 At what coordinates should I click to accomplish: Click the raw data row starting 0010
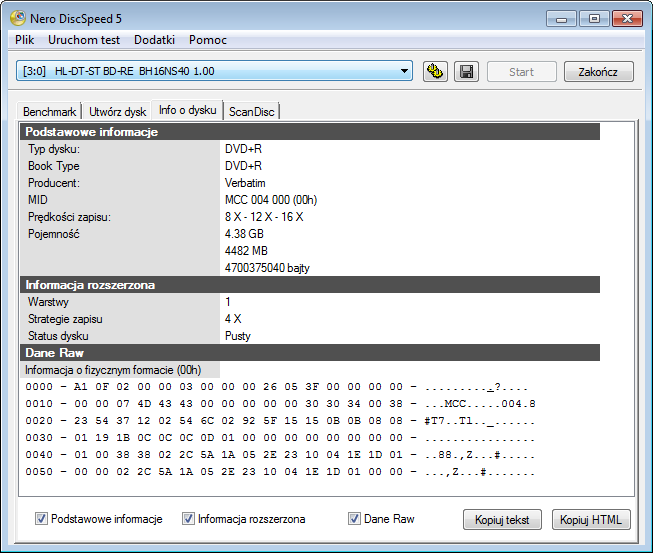tap(280, 404)
